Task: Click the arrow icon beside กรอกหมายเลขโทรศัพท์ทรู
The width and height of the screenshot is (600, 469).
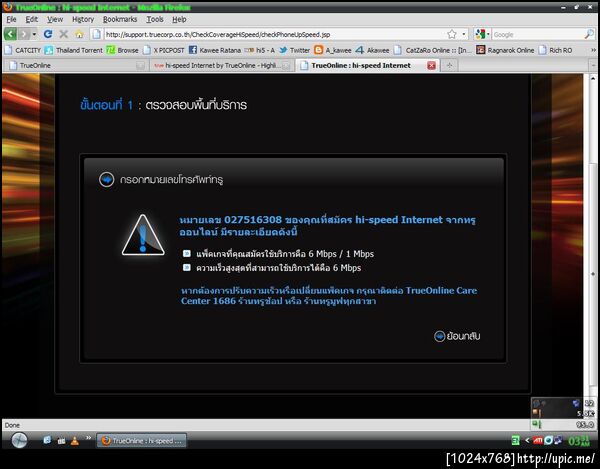Action: 106,179
